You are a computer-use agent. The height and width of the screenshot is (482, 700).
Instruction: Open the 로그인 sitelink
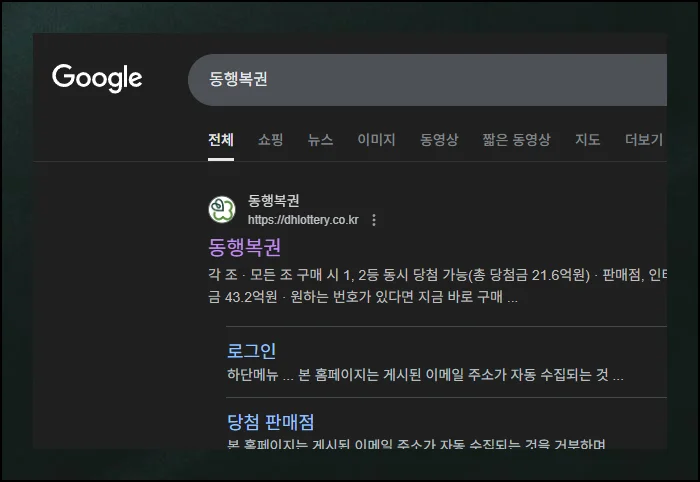[x=251, y=351]
